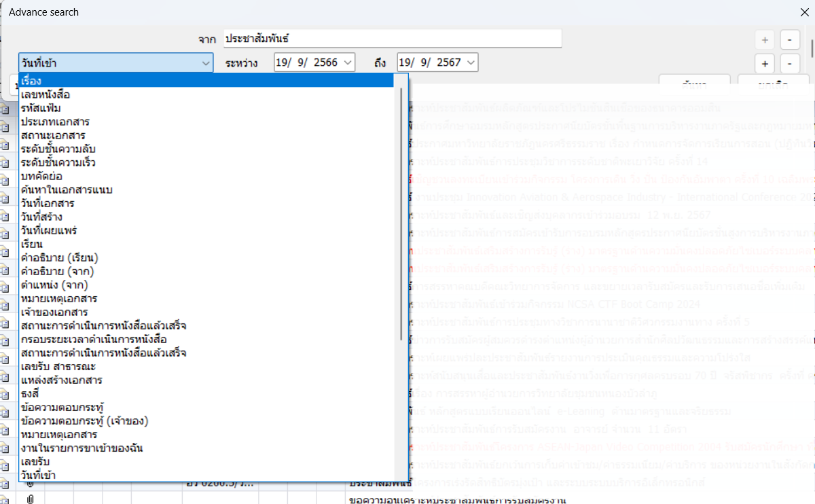
Task: Select ข้อความตอบกระทู้ option
Action: pyautogui.click(x=206, y=407)
